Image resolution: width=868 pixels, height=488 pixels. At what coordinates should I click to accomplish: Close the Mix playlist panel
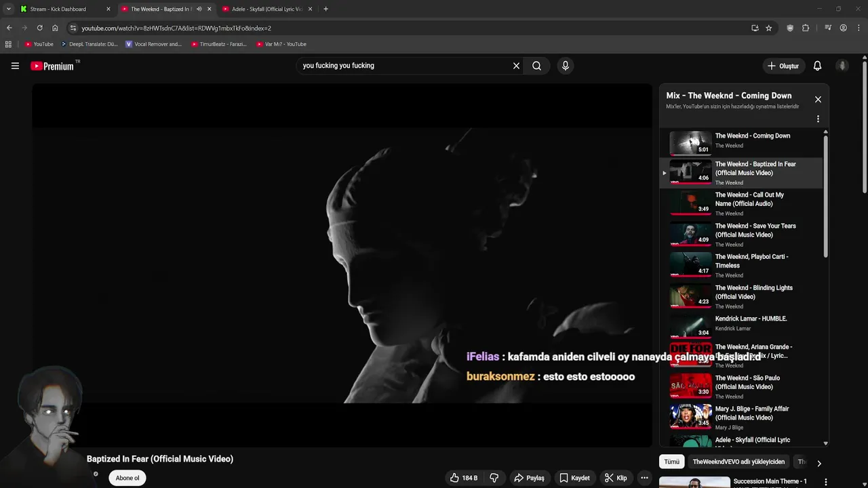coord(818,99)
